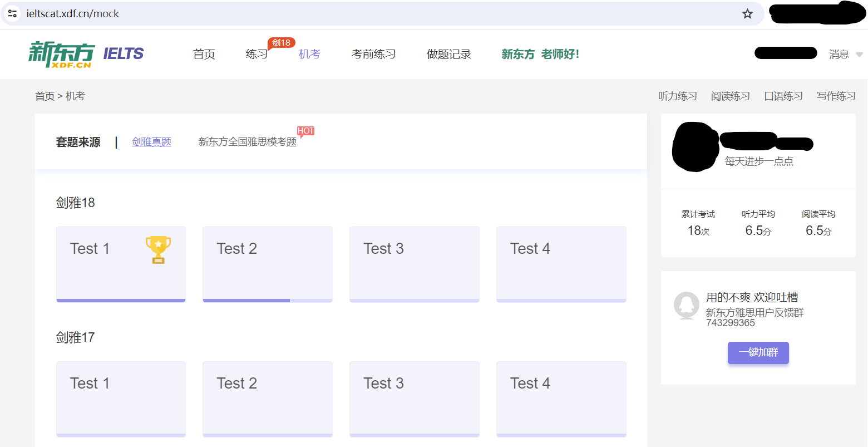
Task: Click the HOT badge on 模考题
Action: point(305,131)
